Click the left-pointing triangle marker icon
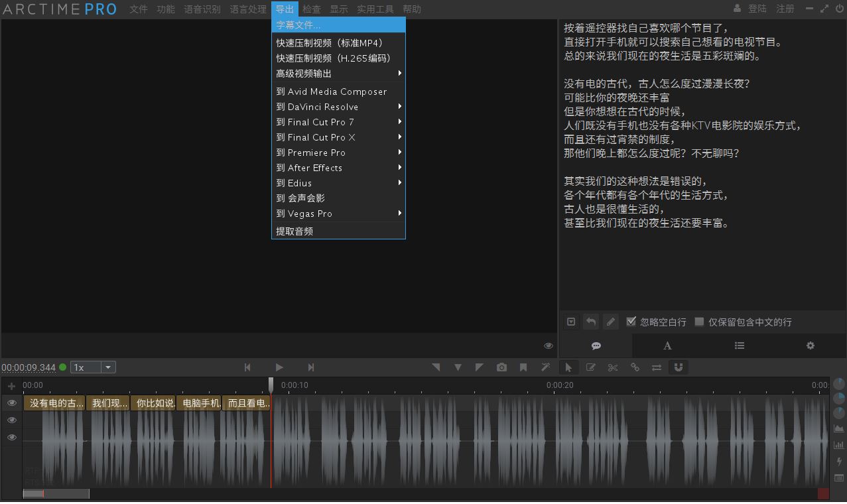 (x=436, y=367)
